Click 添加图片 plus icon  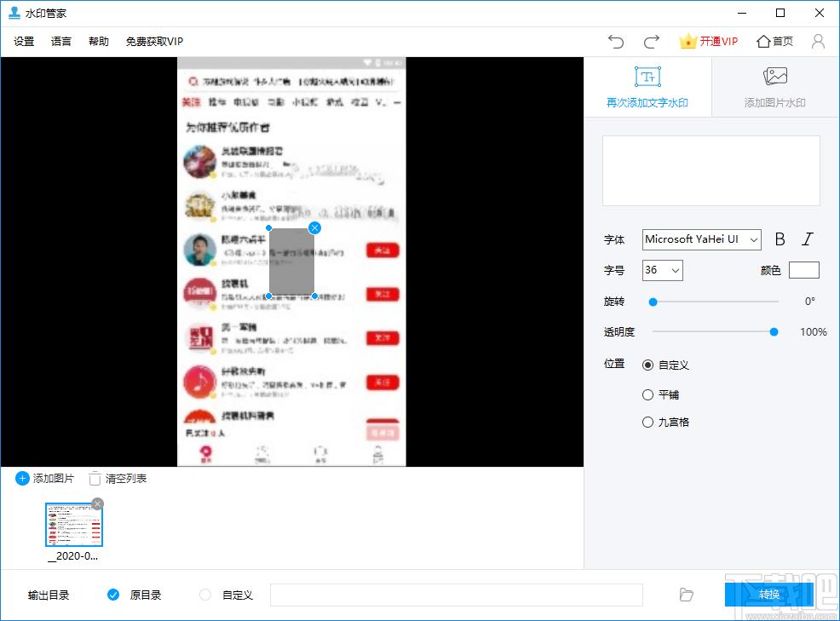22,479
